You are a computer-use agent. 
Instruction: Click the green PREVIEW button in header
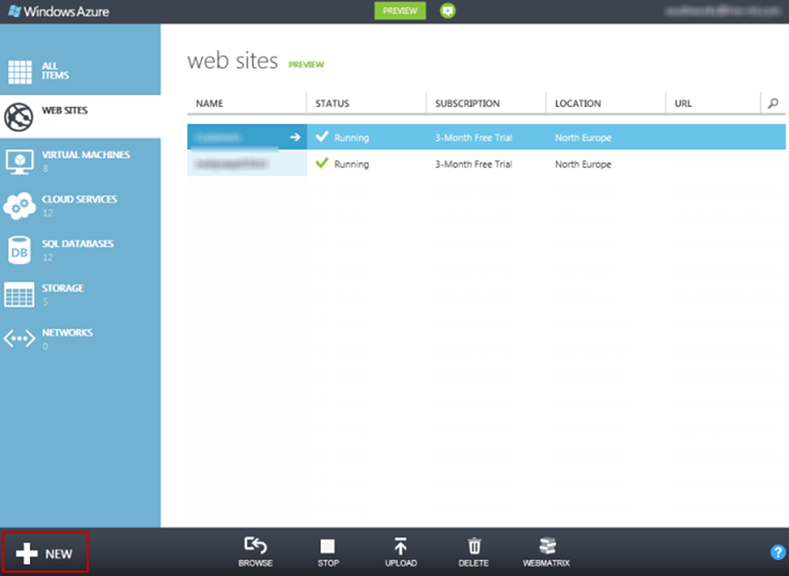pyautogui.click(x=400, y=11)
